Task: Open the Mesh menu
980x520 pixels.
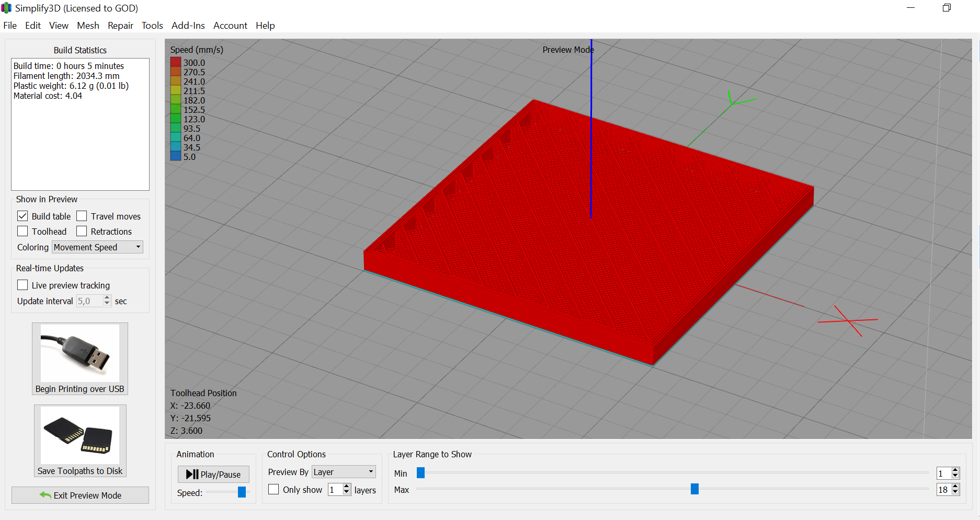Action: click(x=88, y=26)
